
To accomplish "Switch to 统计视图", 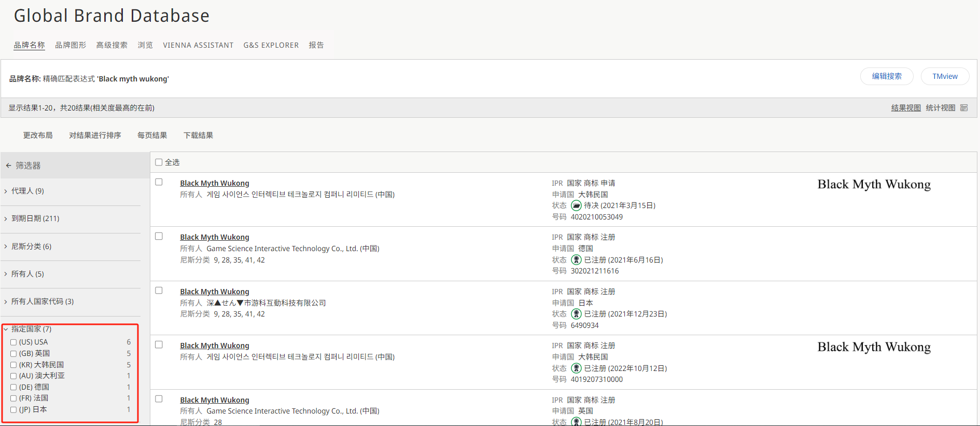I will coord(941,108).
